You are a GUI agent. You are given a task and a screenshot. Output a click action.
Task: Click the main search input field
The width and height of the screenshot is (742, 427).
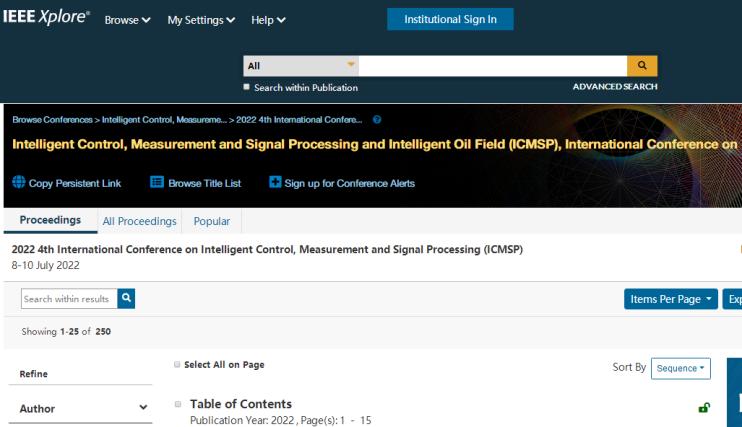pos(490,66)
